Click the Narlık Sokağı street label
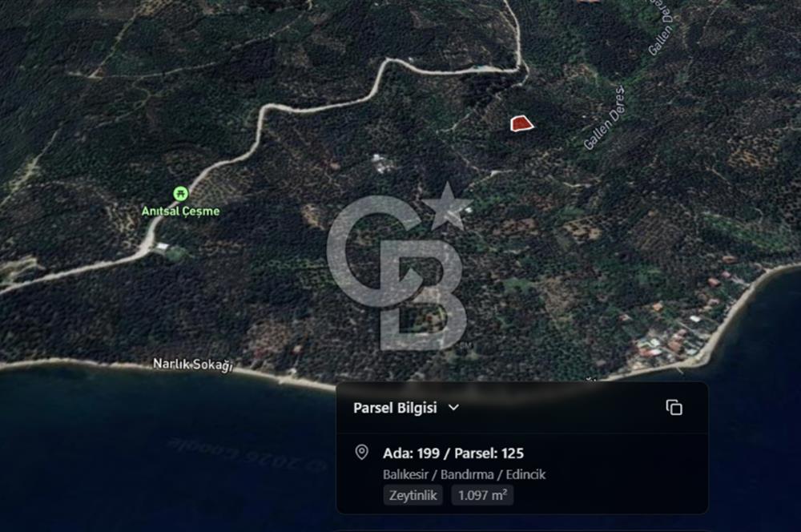801x532 pixels. [x=192, y=365]
